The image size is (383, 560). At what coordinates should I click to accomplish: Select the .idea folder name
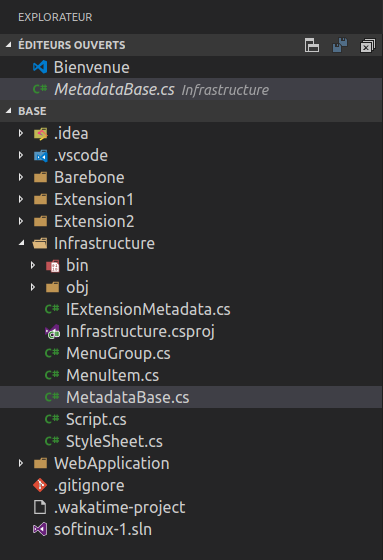(x=71, y=134)
